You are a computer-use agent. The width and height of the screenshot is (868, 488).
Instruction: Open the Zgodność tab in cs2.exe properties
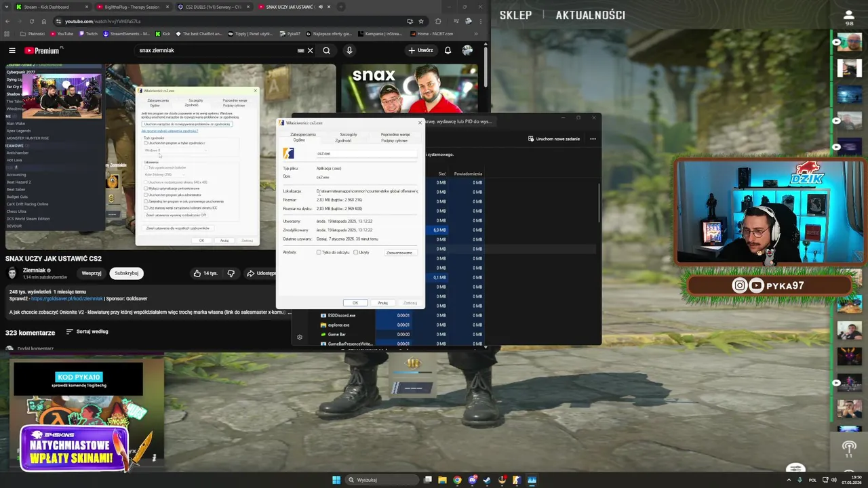click(343, 140)
